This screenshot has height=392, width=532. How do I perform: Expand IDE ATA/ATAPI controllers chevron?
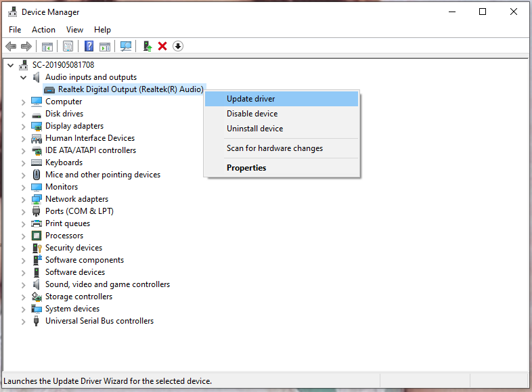tap(23, 151)
